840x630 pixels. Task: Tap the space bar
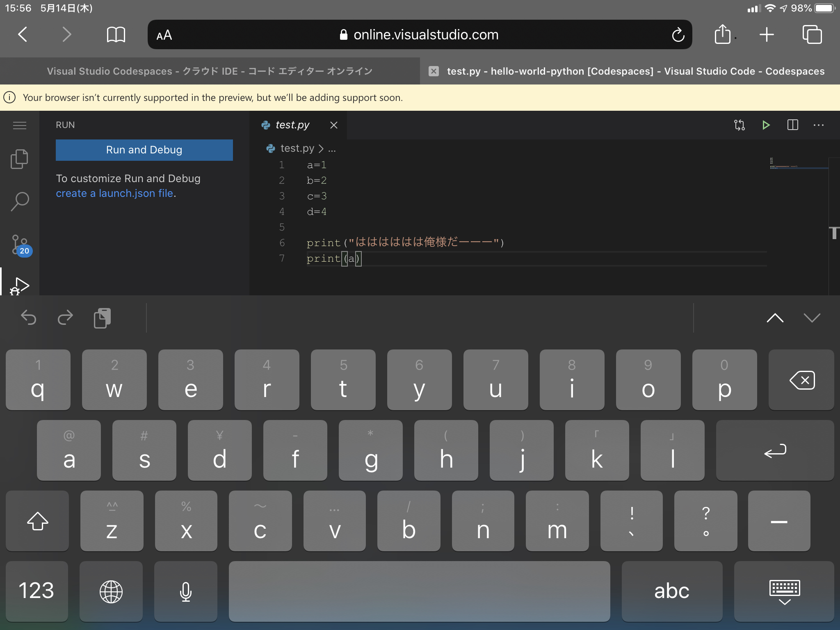(419, 591)
